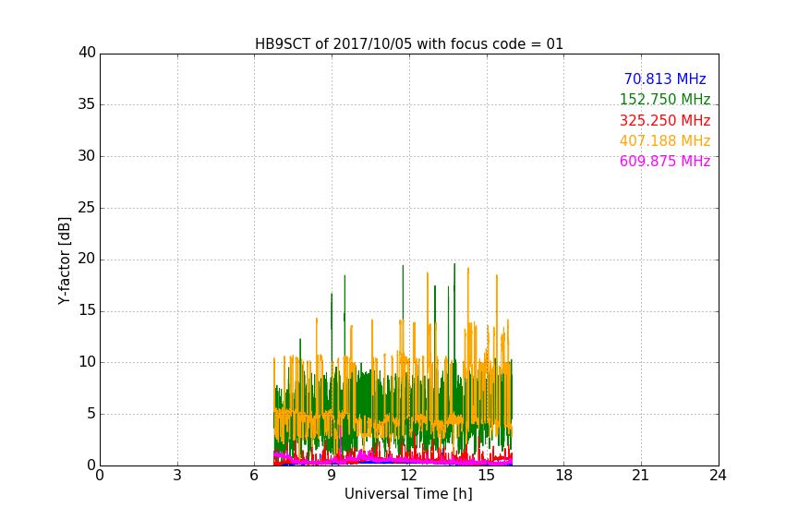Click the y-axis tick label 30

coord(87,156)
